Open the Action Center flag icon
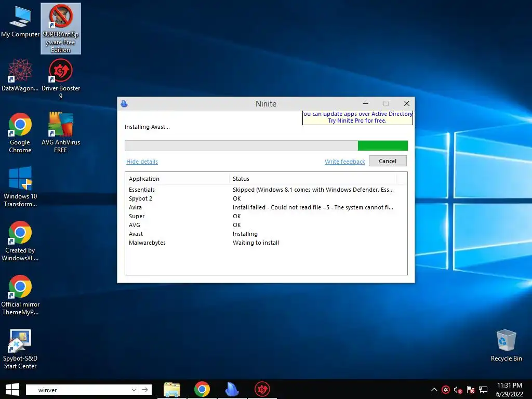532x399 pixels. [471, 390]
